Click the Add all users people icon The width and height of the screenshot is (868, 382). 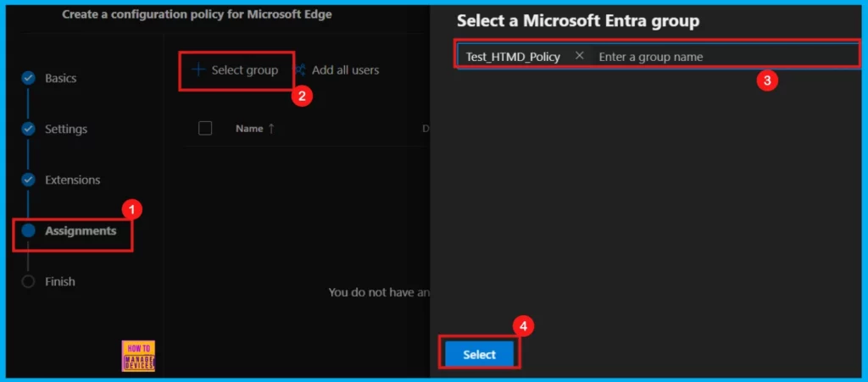click(x=301, y=70)
